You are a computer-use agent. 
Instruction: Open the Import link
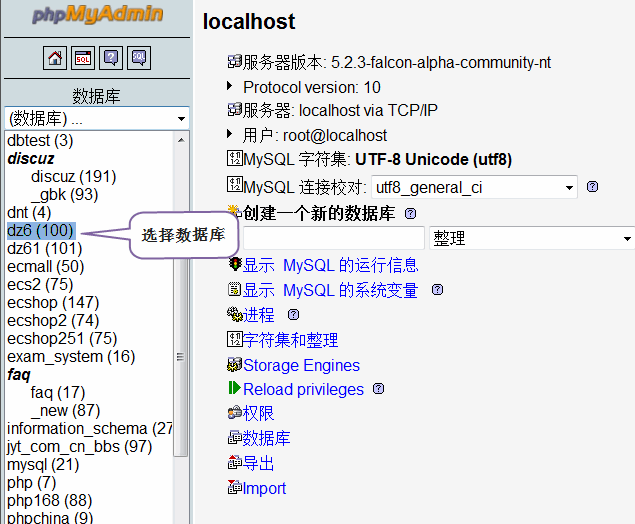pos(264,488)
